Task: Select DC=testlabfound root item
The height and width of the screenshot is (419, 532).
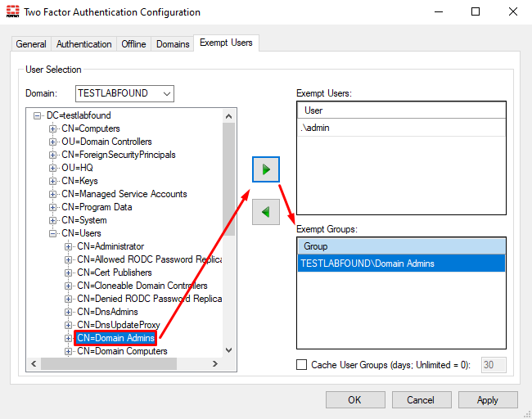Action: [x=79, y=115]
